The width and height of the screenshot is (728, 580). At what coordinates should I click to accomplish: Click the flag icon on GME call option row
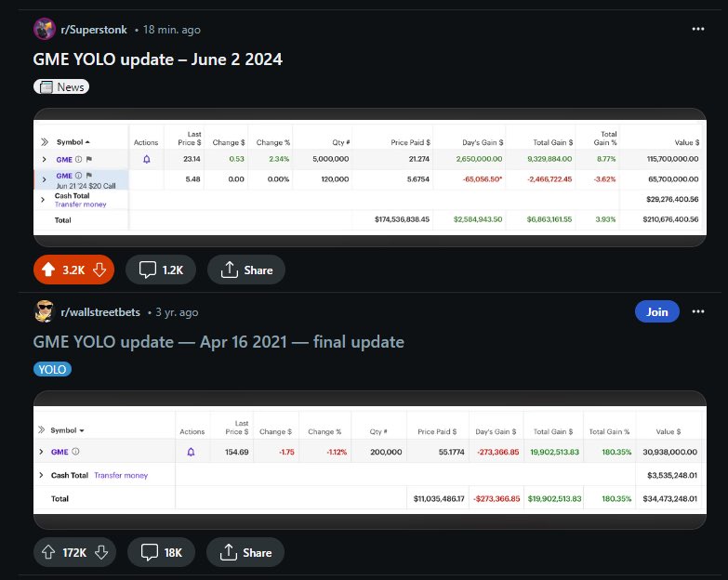point(89,176)
